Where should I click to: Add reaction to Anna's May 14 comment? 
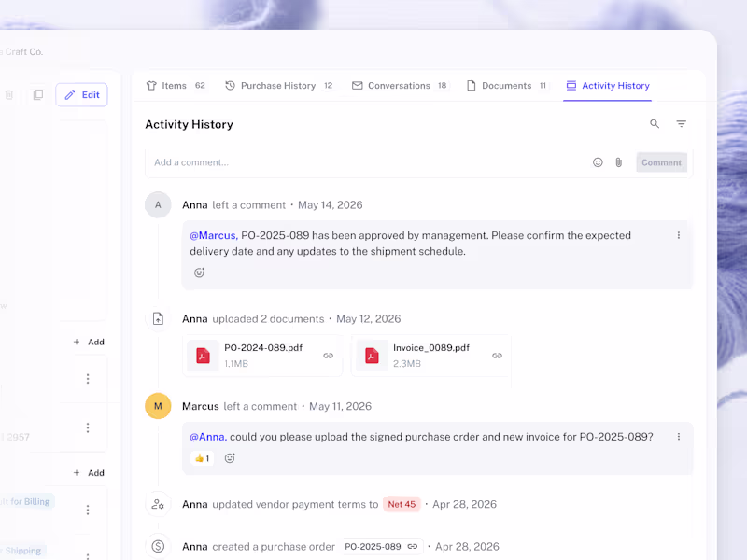click(x=199, y=273)
